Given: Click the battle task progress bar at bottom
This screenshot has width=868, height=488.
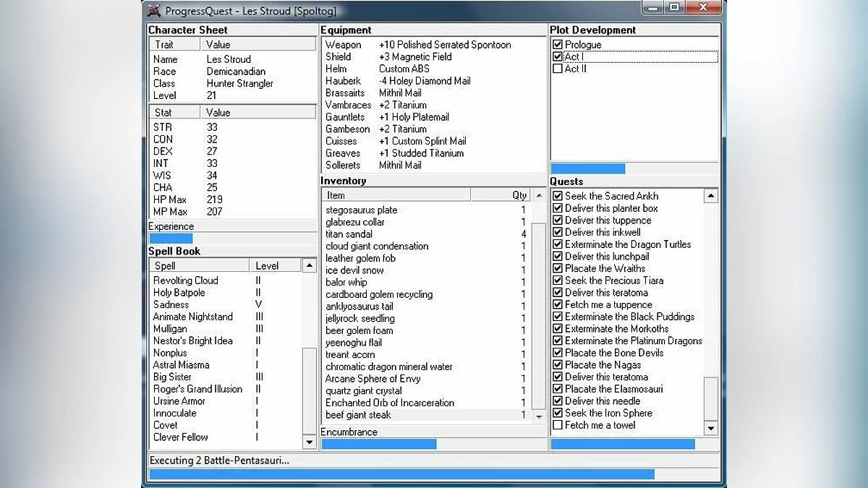Looking at the screenshot, I should pyautogui.click(x=434, y=474).
